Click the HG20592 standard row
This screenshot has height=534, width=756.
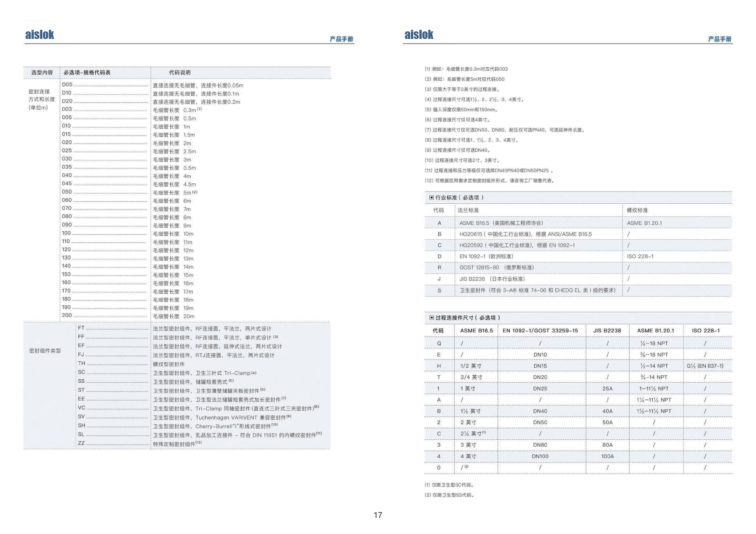(578, 245)
